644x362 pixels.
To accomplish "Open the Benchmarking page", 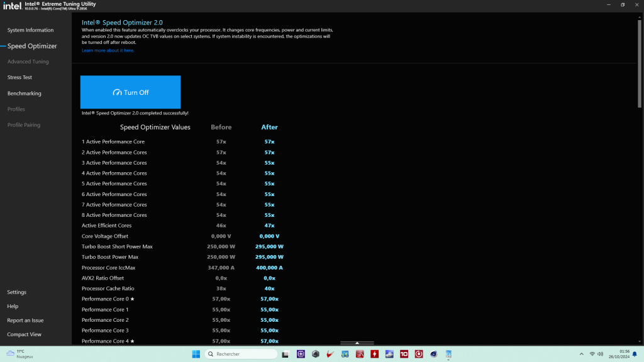I will pos(25,93).
